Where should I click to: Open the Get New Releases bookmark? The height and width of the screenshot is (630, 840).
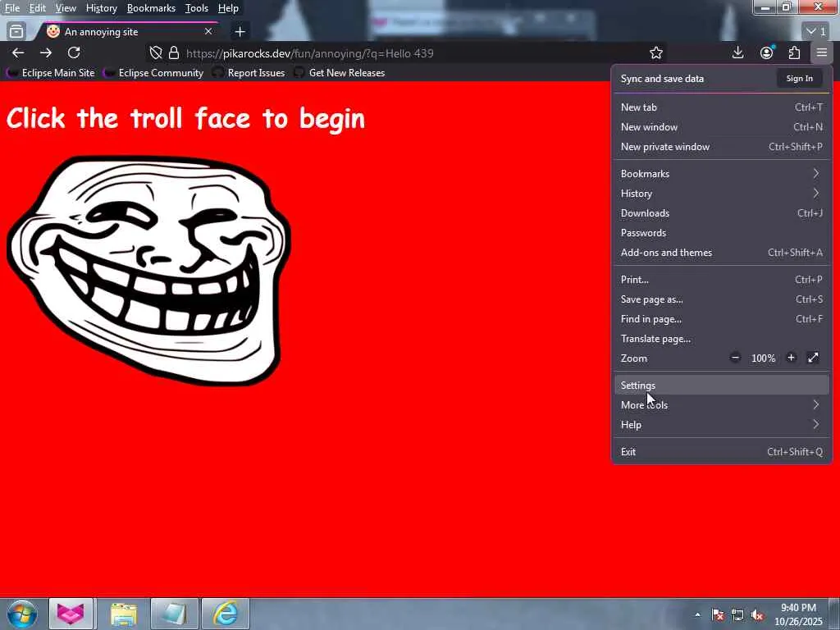click(340, 73)
